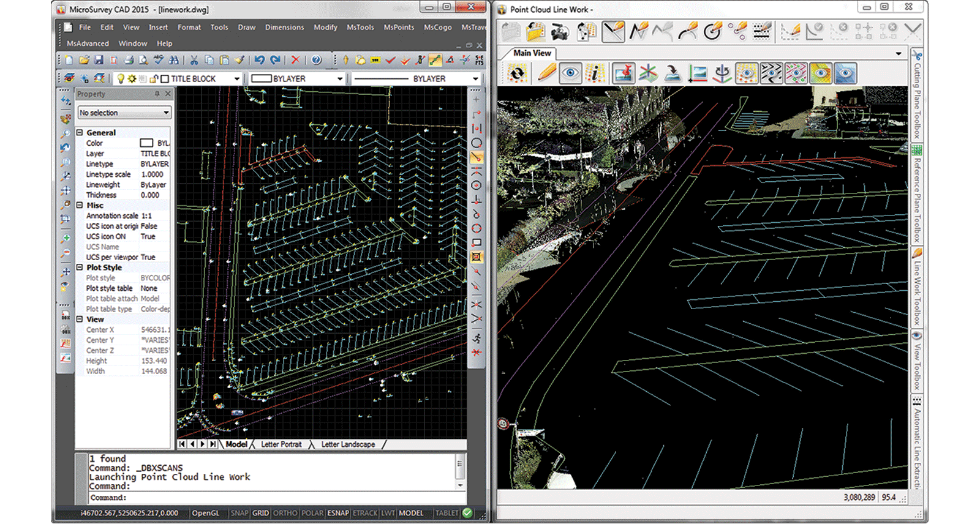Click the Cut scissors icon
980x524 pixels.
click(x=194, y=60)
